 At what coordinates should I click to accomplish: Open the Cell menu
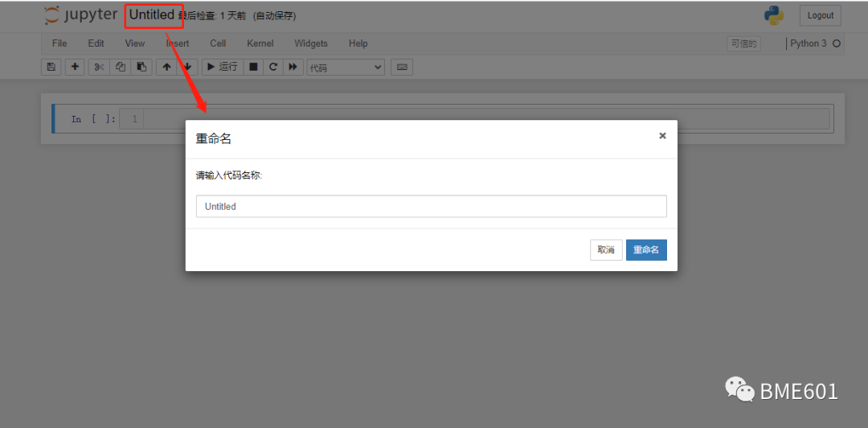[218, 43]
